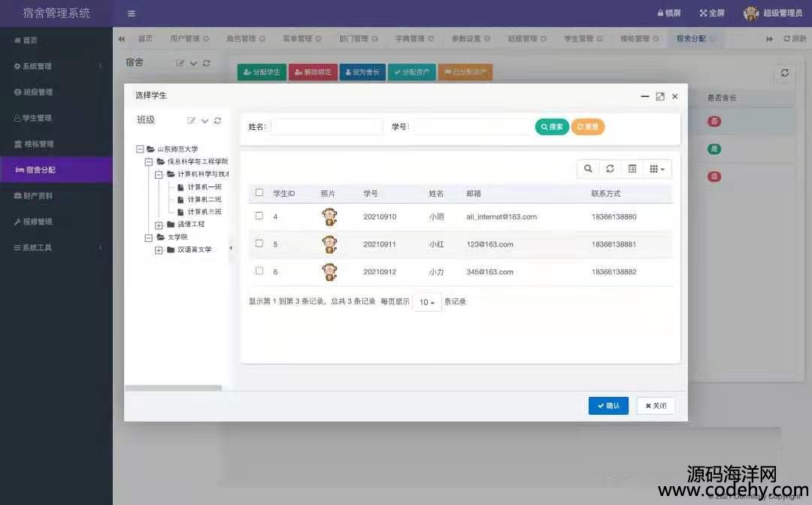Click photo avatar of student 小红

coord(329,244)
